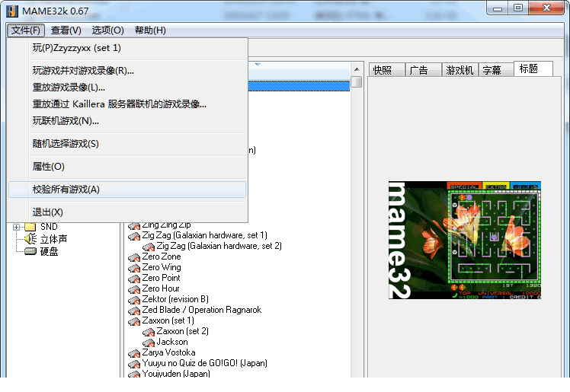
Task: Select the Zero Zone game row
Action: point(162,257)
